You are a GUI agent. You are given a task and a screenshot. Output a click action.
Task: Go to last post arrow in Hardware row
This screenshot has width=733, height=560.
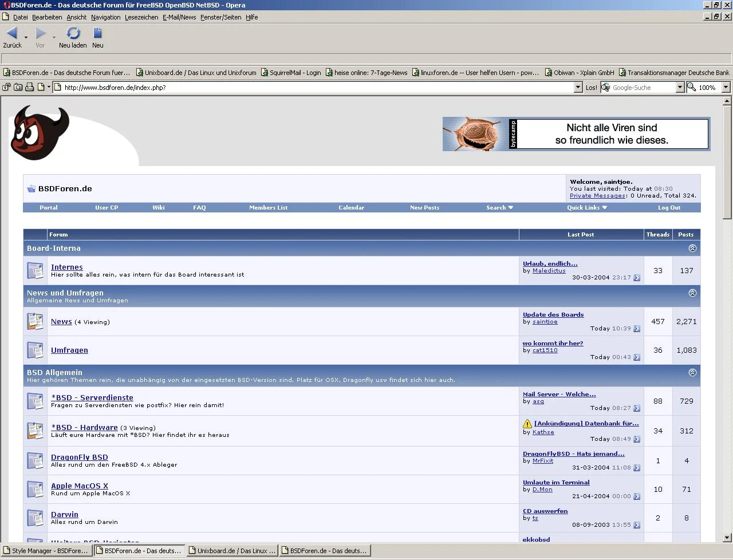click(x=637, y=439)
